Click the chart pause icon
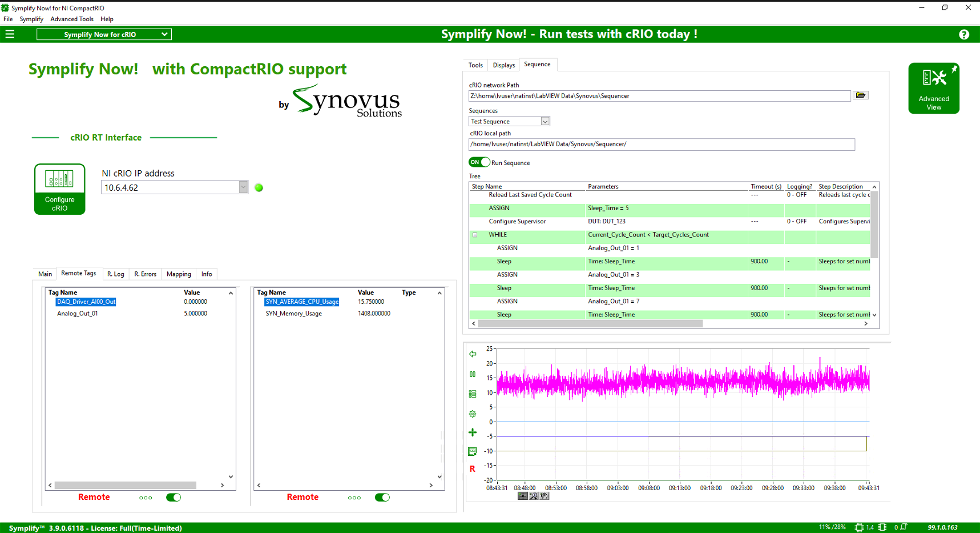Viewport: 980px width, 533px height. coord(473,374)
